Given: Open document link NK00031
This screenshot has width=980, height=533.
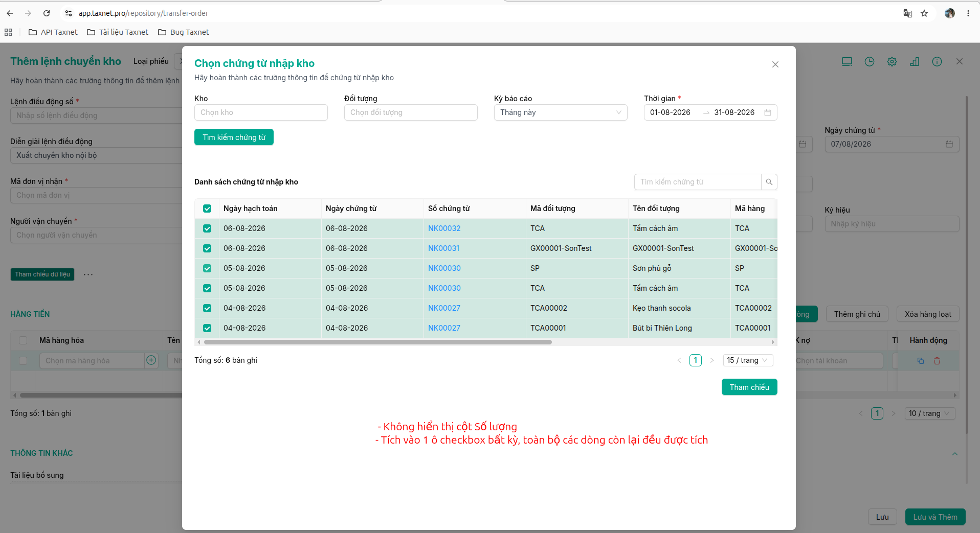Looking at the screenshot, I should click(443, 248).
